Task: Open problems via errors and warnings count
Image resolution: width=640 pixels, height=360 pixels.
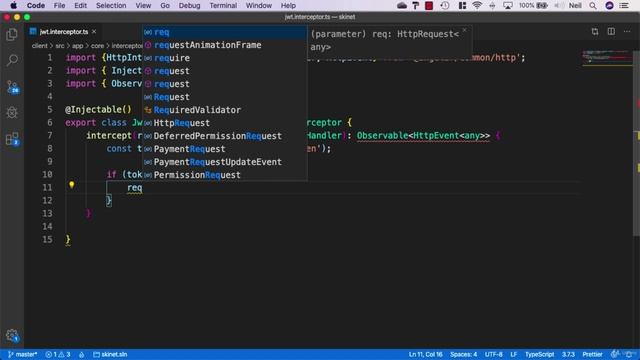Action: 58,354
